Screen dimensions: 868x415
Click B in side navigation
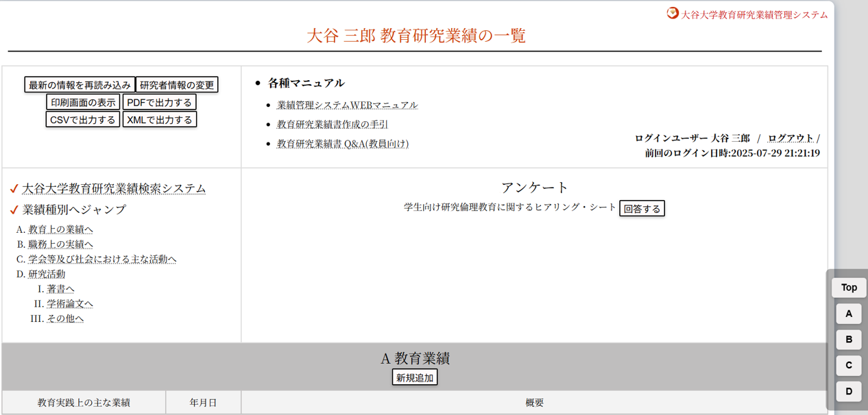[x=849, y=339]
